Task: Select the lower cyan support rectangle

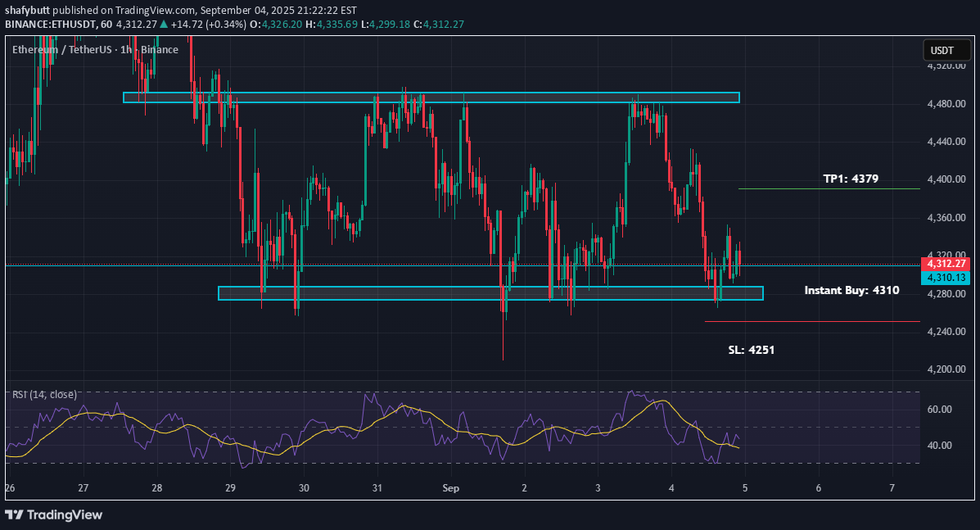Action: (x=490, y=293)
